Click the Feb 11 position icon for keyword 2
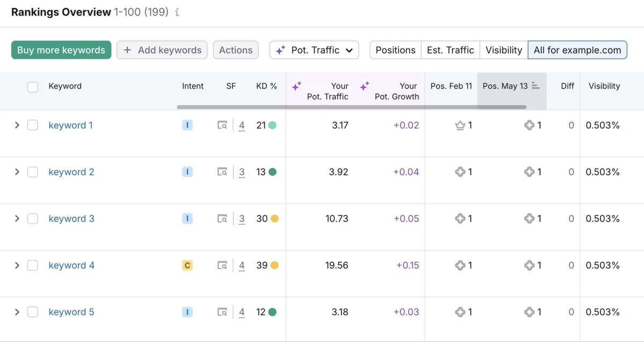Viewport: 644px width, 342px height. [x=460, y=172]
